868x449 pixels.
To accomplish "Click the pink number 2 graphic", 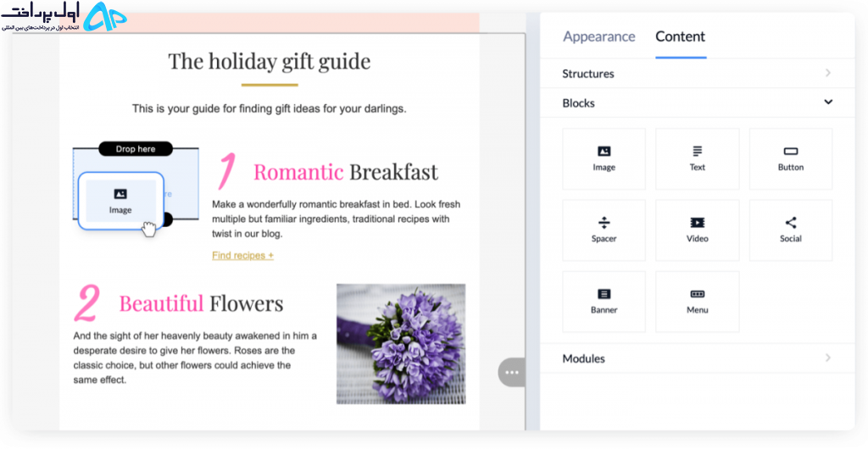I will coord(87,302).
